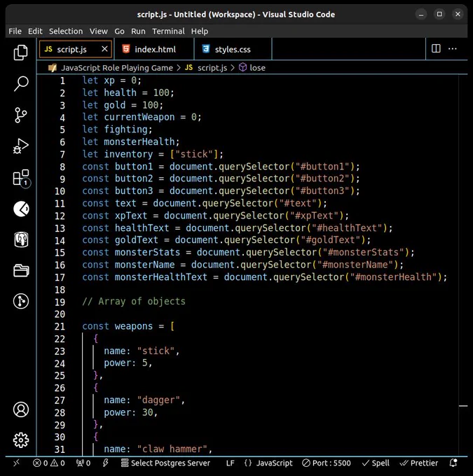The width and height of the screenshot is (473, 476).
Task: Open the Help menu
Action: 200,31
